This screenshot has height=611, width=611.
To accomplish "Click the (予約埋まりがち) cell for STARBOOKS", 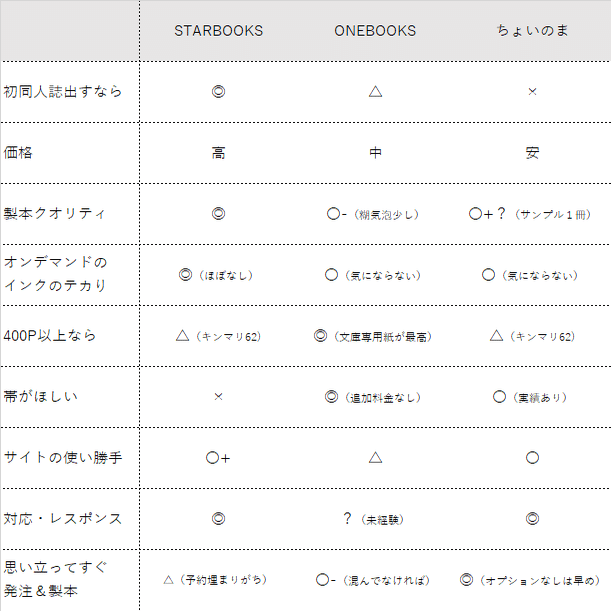I will coord(215,580).
